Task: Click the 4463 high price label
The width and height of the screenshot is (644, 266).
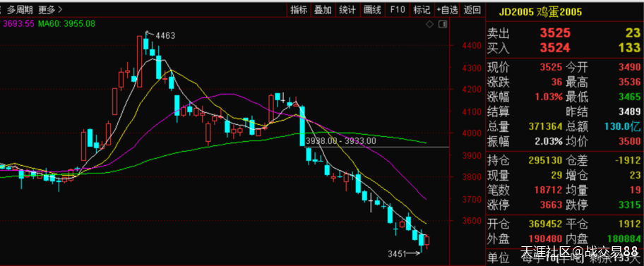Action: click(x=165, y=36)
